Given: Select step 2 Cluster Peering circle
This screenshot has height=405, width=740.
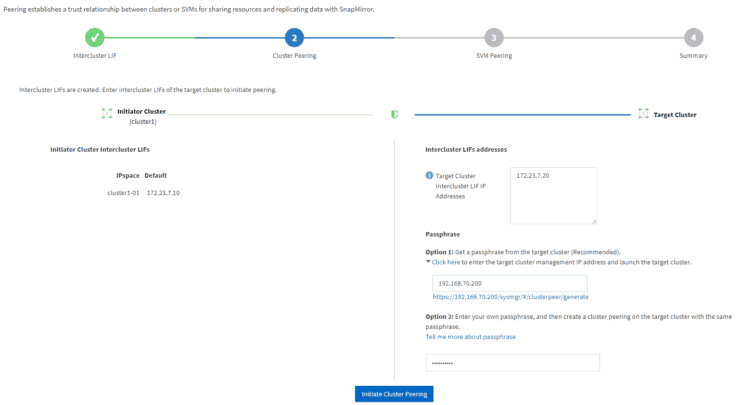Looking at the screenshot, I should click(x=294, y=37).
